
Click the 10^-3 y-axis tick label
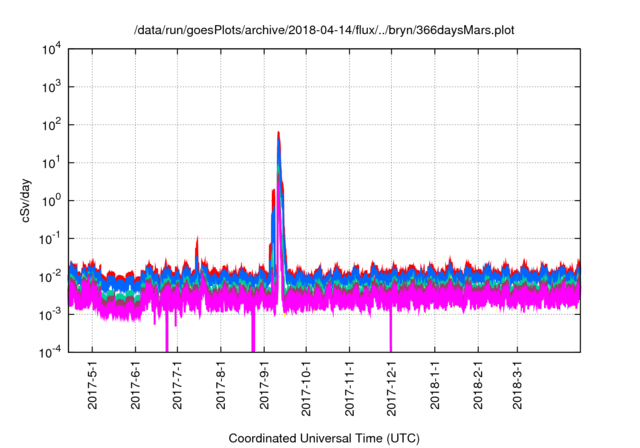coord(50,315)
